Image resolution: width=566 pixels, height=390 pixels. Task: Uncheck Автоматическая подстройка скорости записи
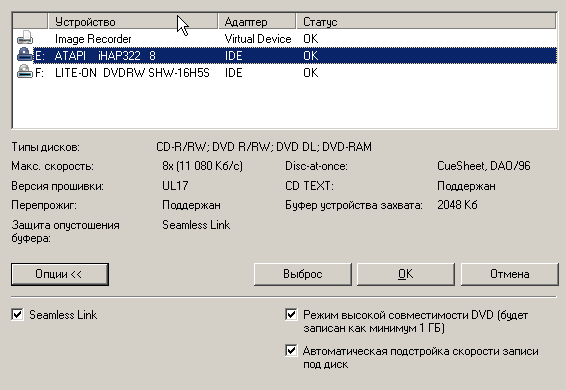[291, 351]
